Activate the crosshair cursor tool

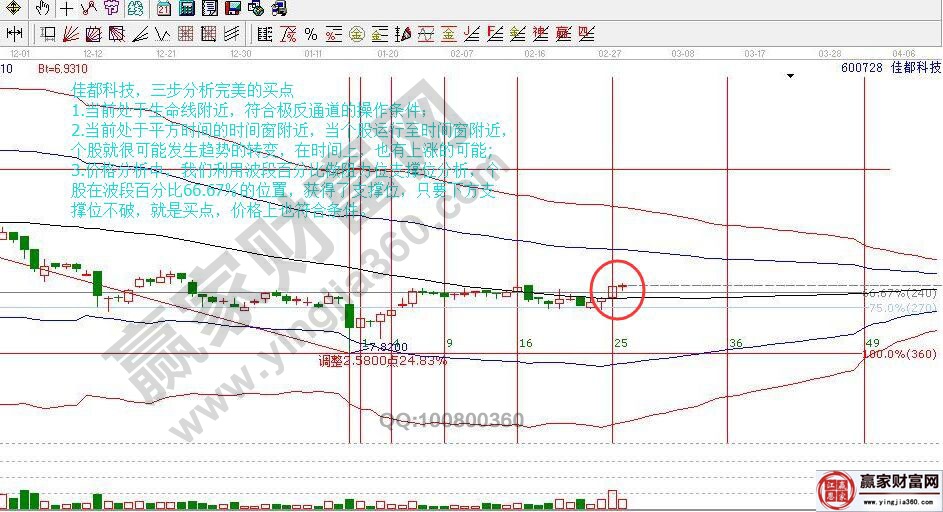pyautogui.click(x=65, y=9)
